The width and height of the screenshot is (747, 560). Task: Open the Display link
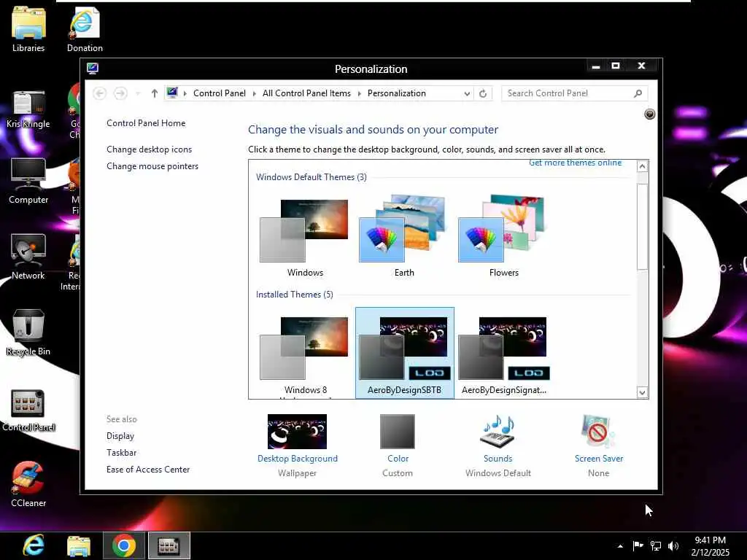pos(120,436)
